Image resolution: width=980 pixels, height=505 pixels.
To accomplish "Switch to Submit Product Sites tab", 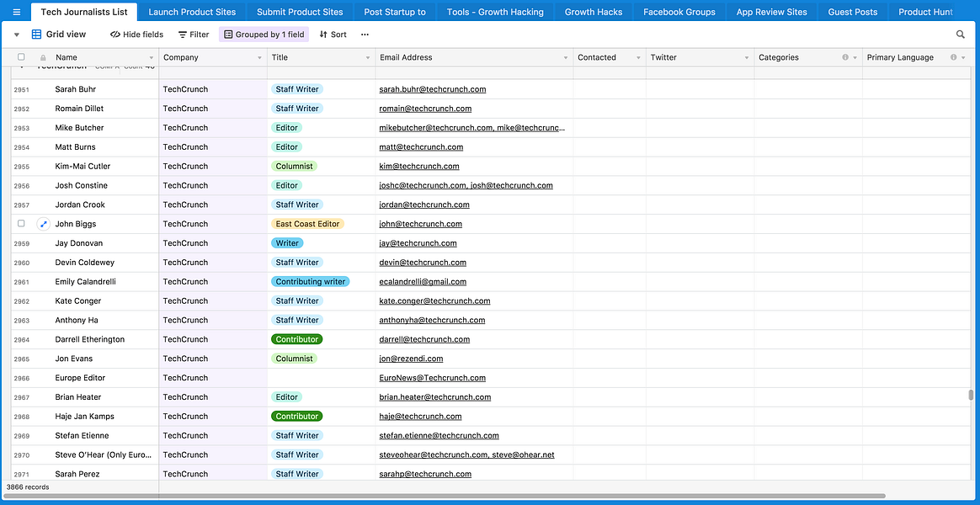I will coord(300,12).
